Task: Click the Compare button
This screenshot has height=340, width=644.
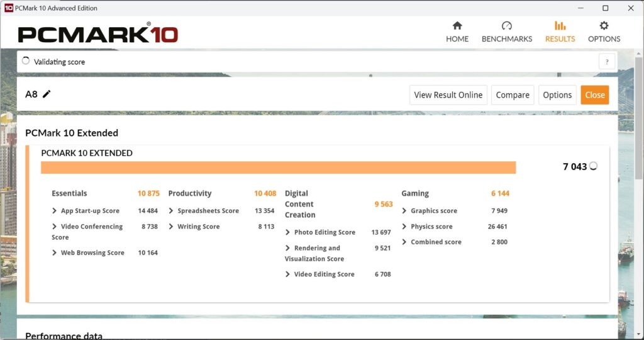Action: tap(513, 95)
